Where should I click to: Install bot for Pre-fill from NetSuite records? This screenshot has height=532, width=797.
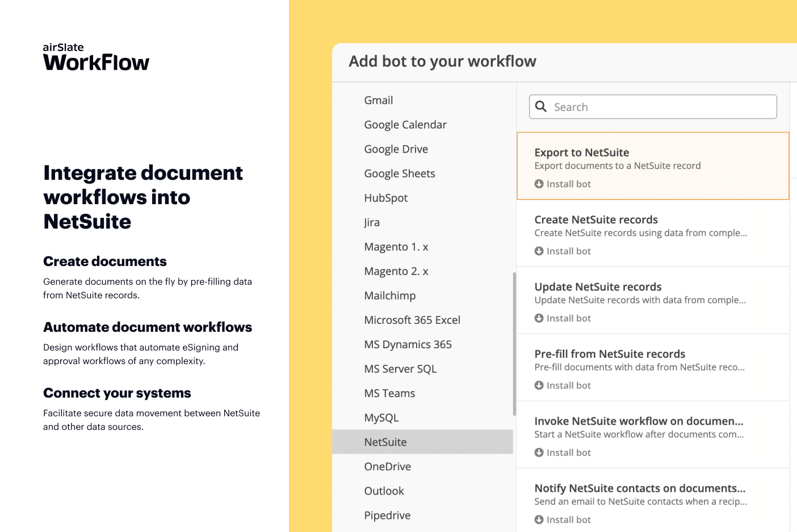pos(563,385)
